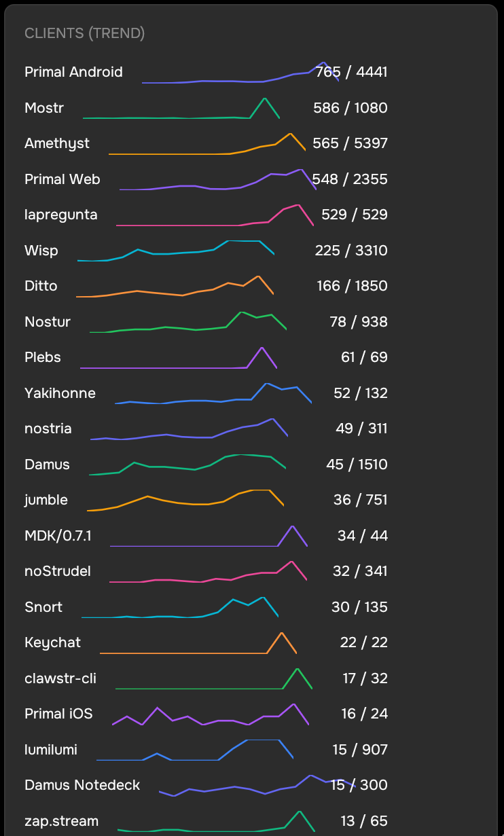Click the Clients (Trend) panel heading

pyautogui.click(x=84, y=33)
